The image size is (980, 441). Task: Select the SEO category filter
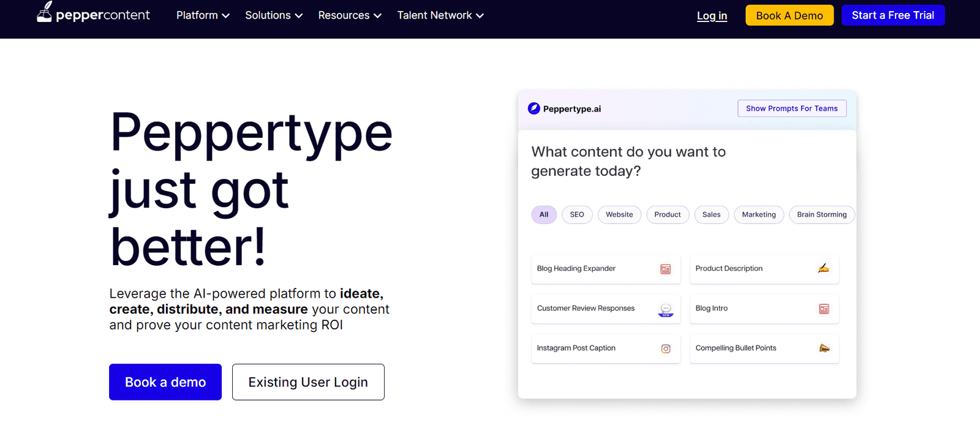577,214
